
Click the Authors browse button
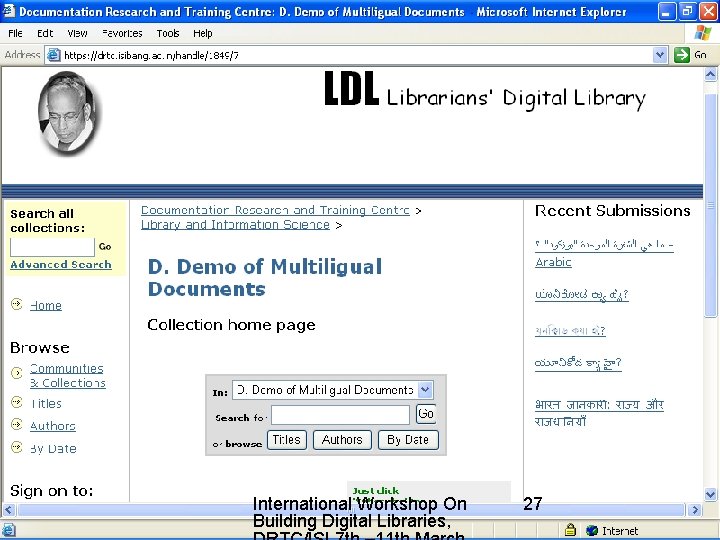coord(342,440)
